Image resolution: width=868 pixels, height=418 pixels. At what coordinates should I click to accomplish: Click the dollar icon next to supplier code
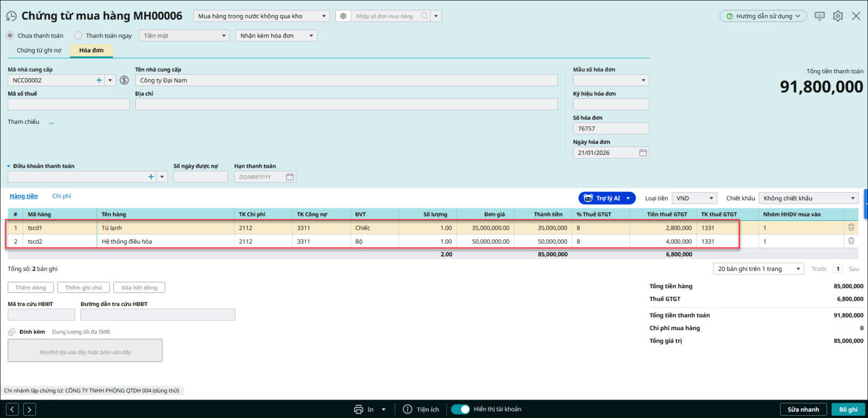124,80
